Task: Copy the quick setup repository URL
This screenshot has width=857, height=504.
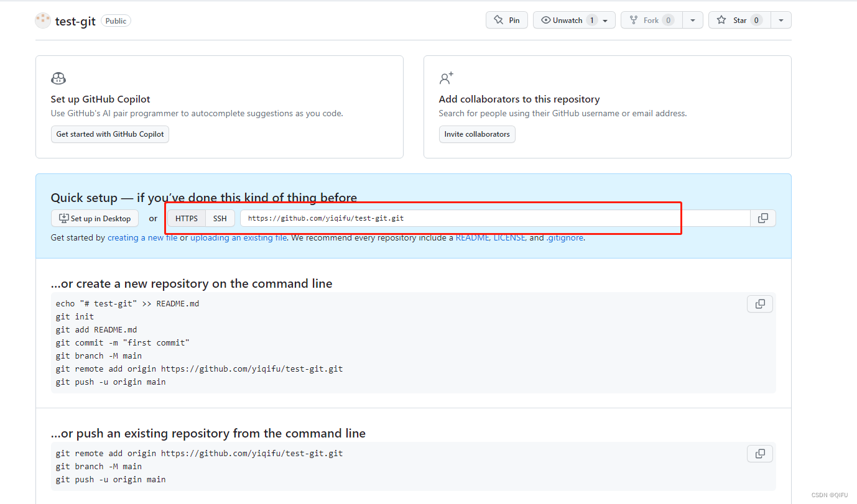Action: pyautogui.click(x=763, y=218)
